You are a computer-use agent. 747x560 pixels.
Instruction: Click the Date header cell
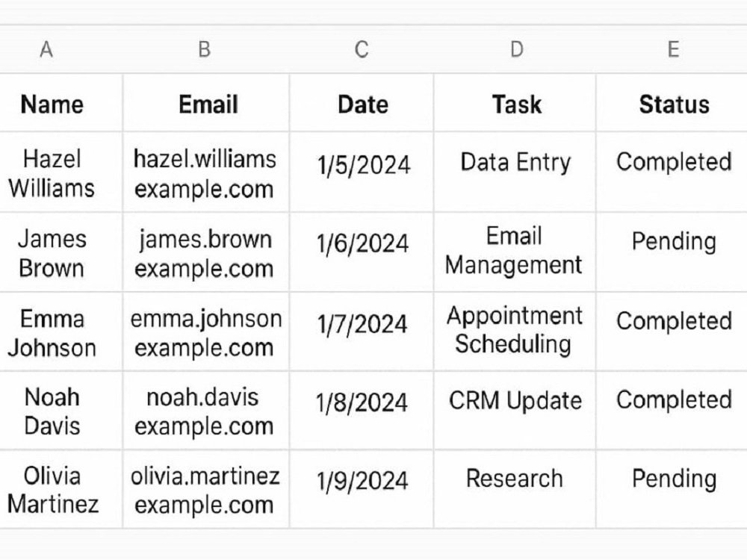[362, 105]
